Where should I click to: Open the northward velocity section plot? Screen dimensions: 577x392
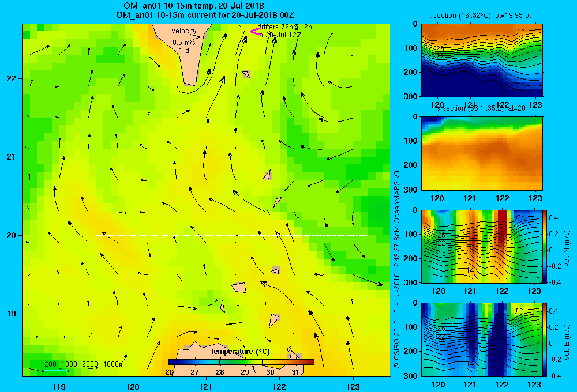pyautogui.click(x=482, y=246)
